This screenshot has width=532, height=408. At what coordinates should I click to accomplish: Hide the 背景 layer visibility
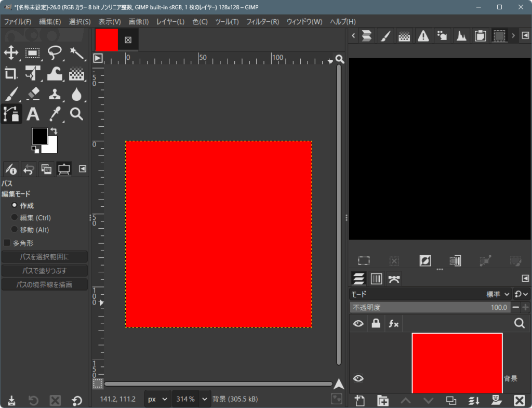358,379
